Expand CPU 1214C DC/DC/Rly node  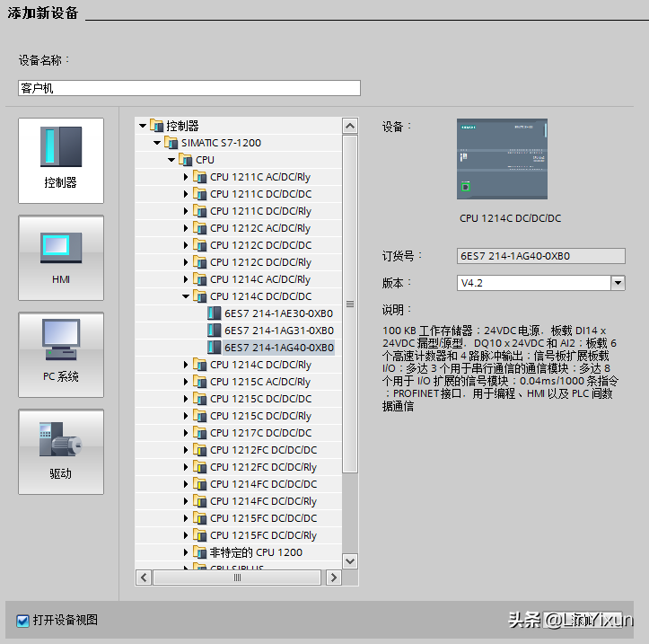click(x=186, y=365)
